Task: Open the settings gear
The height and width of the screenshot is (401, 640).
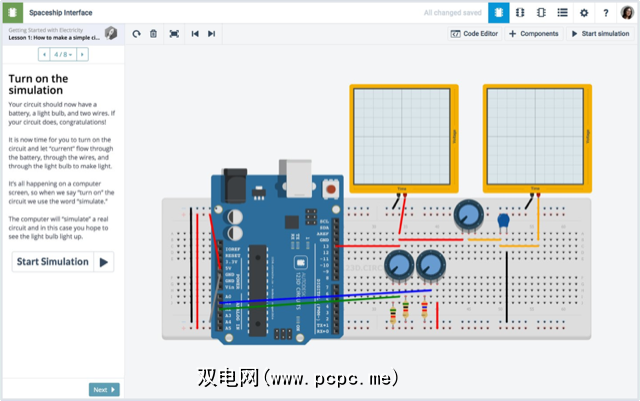Action: tap(584, 12)
